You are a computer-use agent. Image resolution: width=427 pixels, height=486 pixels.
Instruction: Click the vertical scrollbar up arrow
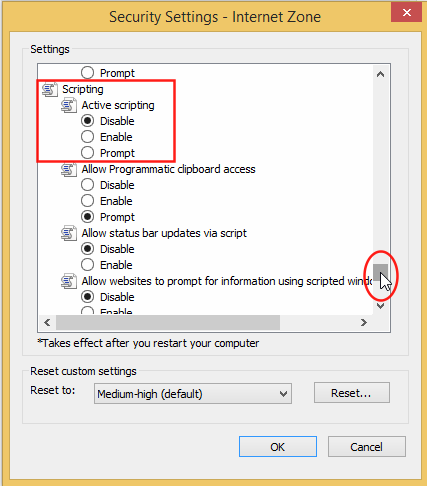click(380, 74)
